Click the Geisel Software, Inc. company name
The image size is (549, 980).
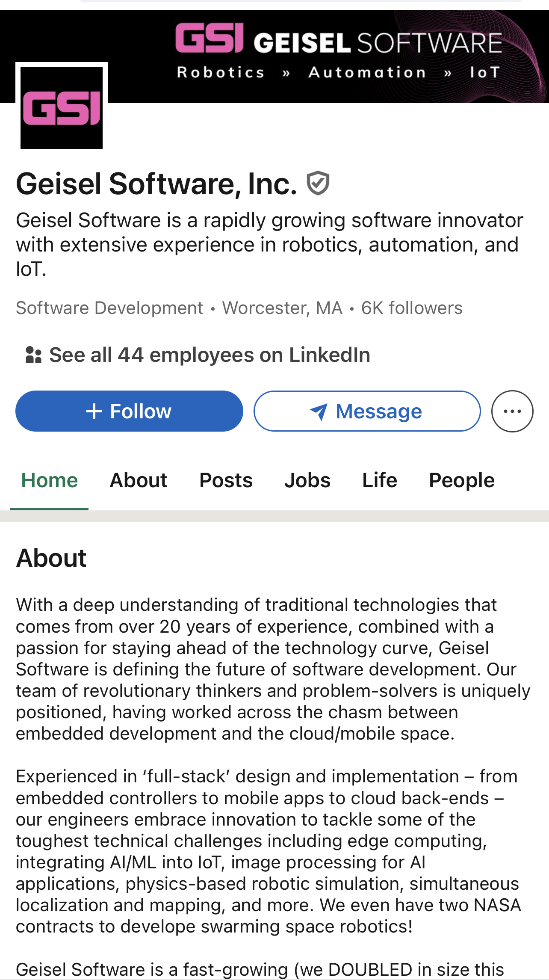coord(156,184)
